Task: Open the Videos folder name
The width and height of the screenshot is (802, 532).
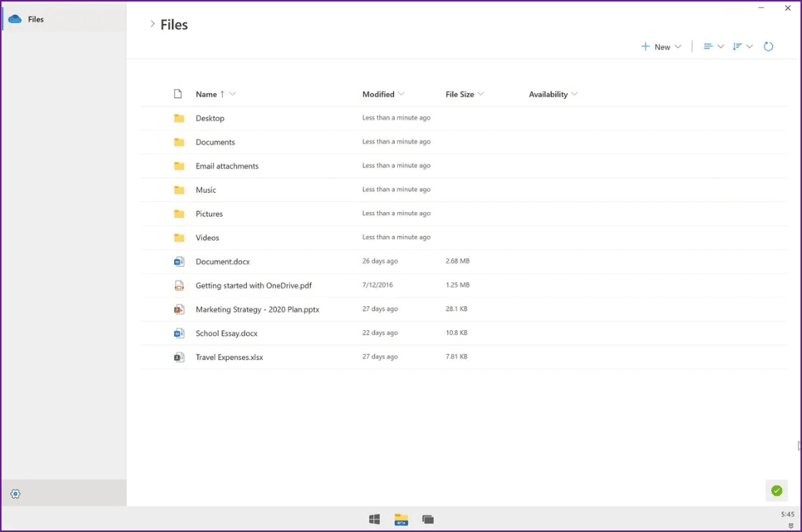Action: 207,238
